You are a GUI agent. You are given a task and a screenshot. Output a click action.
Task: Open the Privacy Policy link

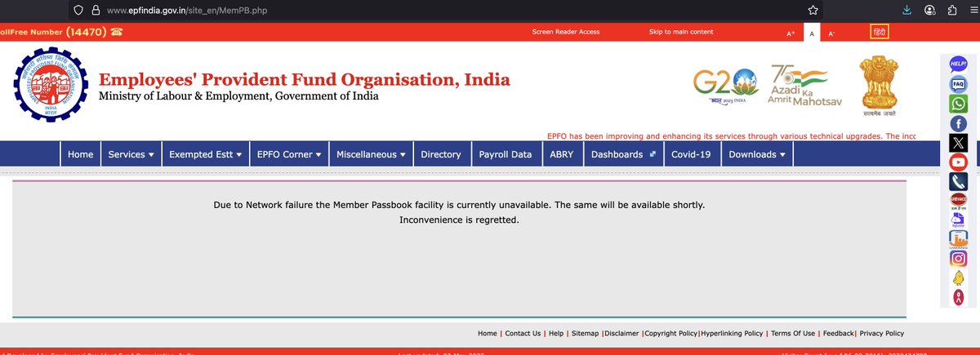point(882,333)
